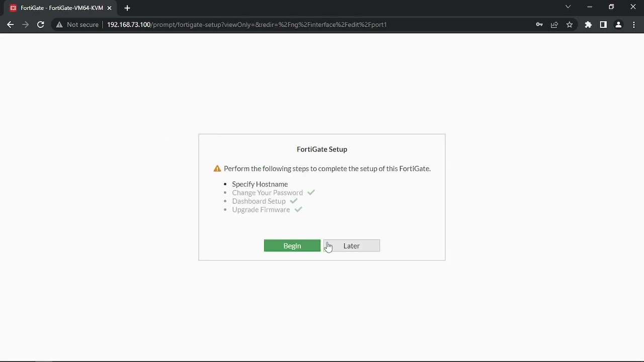Open the Chrome three-dot menu
Image resolution: width=644 pixels, height=362 pixels.
point(634,25)
